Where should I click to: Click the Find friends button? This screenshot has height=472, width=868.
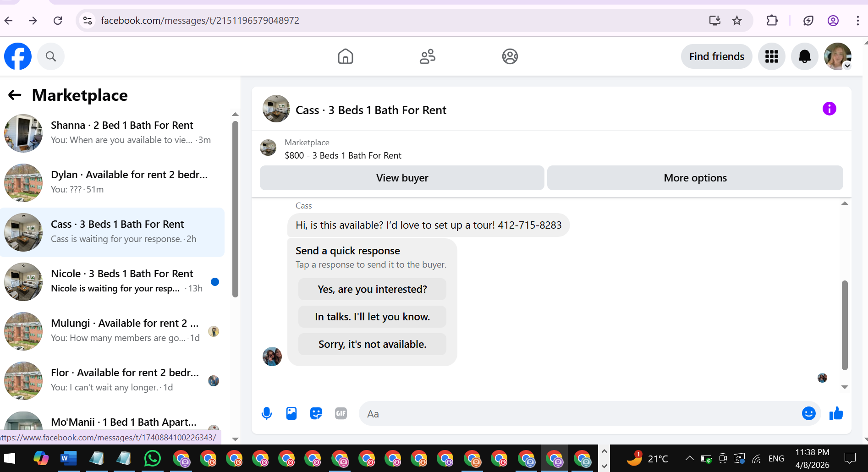[717, 56]
